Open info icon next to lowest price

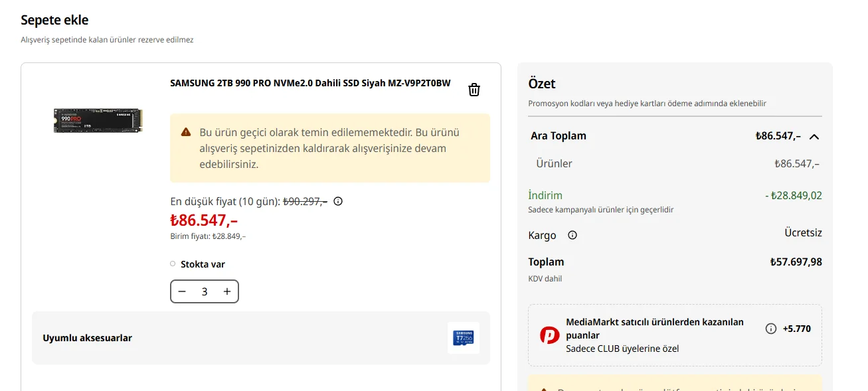338,201
